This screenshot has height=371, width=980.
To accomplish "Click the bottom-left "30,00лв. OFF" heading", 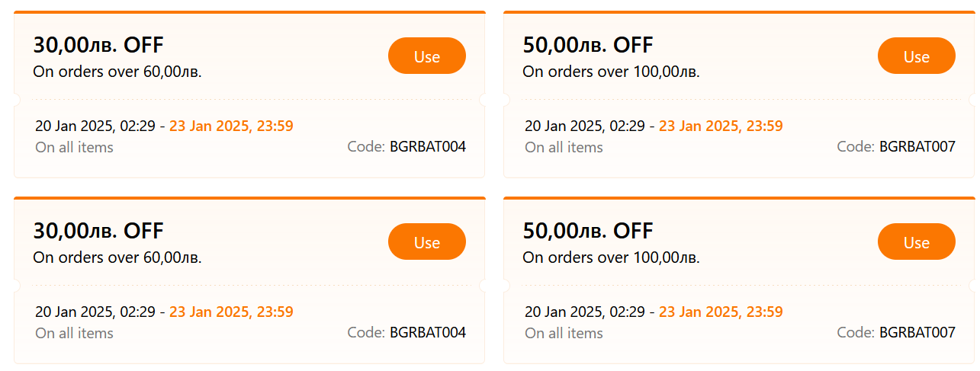I will tap(98, 231).
